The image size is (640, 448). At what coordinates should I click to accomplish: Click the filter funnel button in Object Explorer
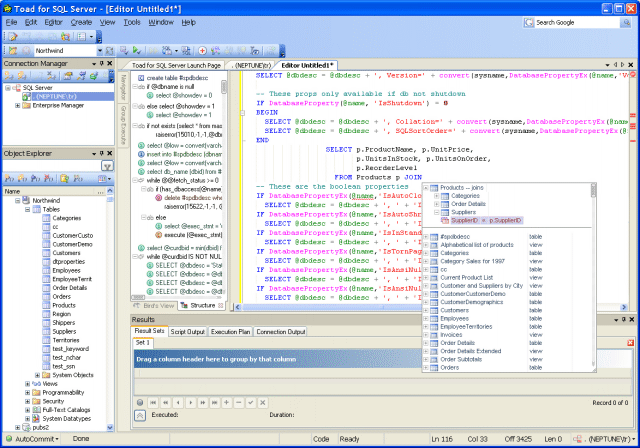click(107, 166)
